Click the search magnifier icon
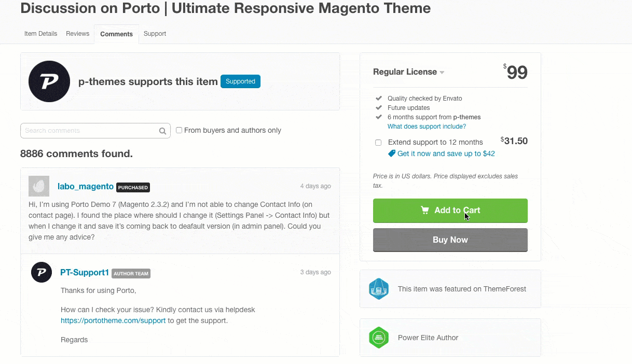This screenshot has height=364, width=632. (x=163, y=131)
